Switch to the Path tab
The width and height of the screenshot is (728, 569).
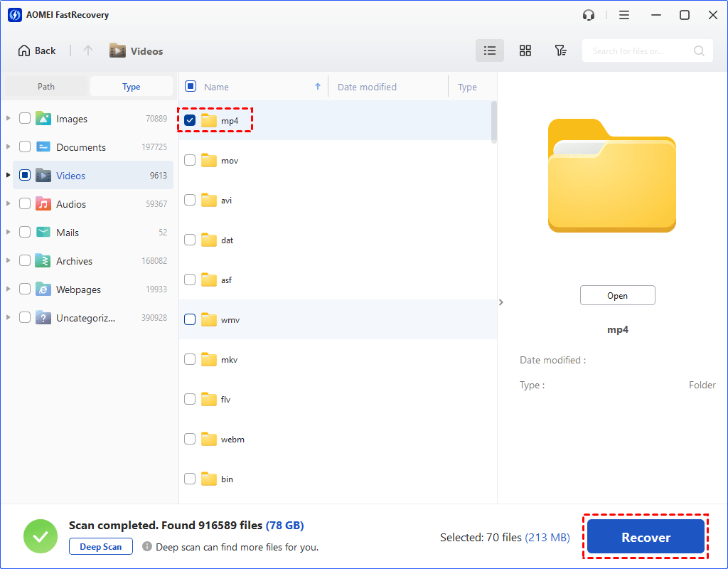pos(46,87)
